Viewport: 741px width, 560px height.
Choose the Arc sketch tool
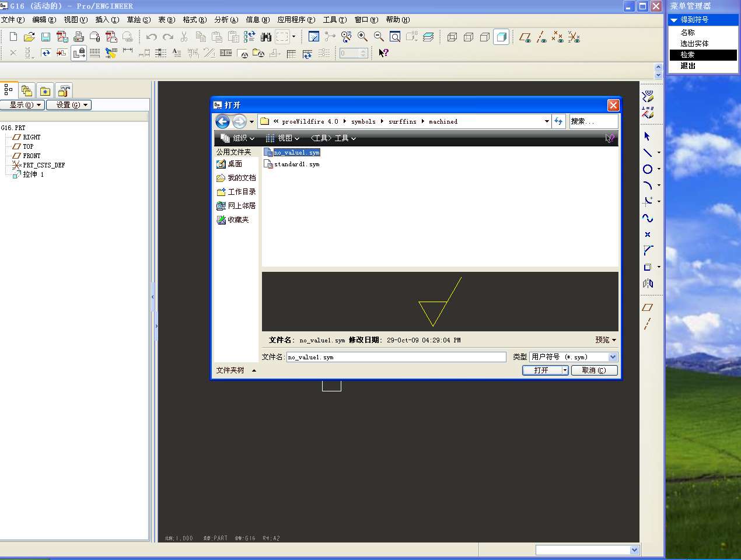647,185
